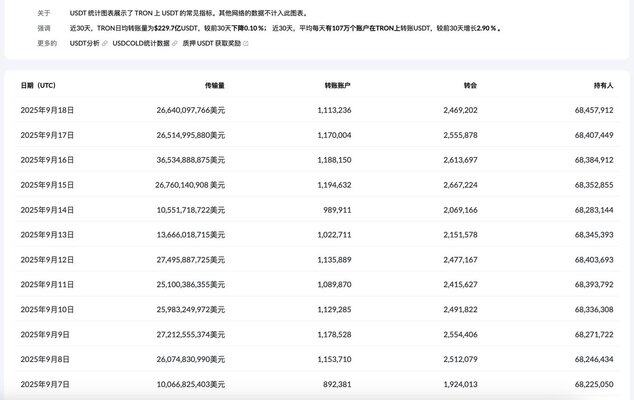Click the holders value 68,457,912
This screenshot has height=400, width=634.
pos(594,110)
